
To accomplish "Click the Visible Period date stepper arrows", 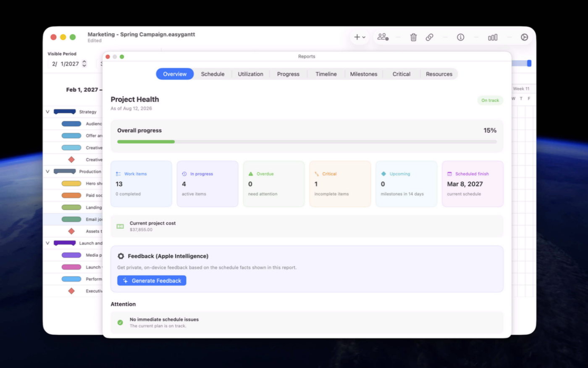I will (x=84, y=64).
